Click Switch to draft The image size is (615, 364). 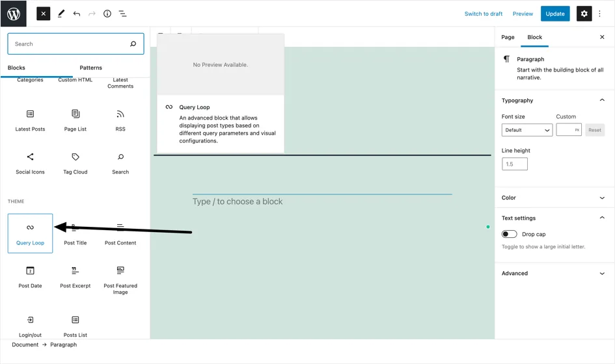[x=483, y=14]
